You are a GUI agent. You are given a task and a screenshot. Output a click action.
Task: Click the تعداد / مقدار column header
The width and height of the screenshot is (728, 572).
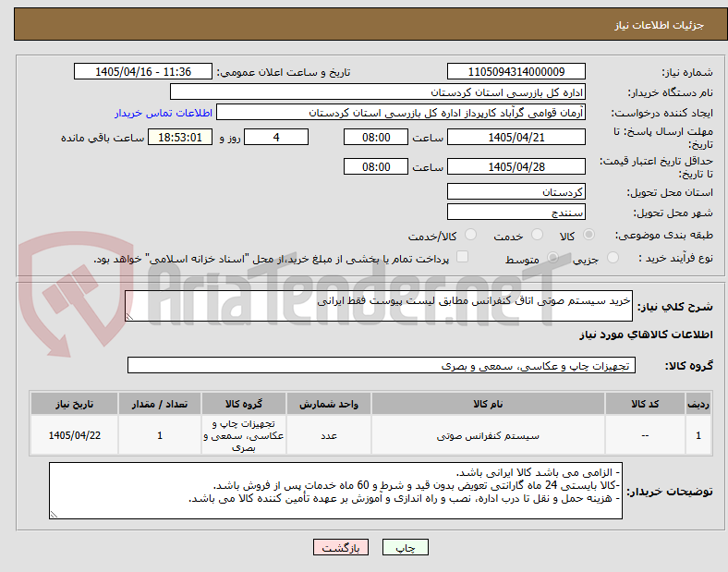click(160, 404)
